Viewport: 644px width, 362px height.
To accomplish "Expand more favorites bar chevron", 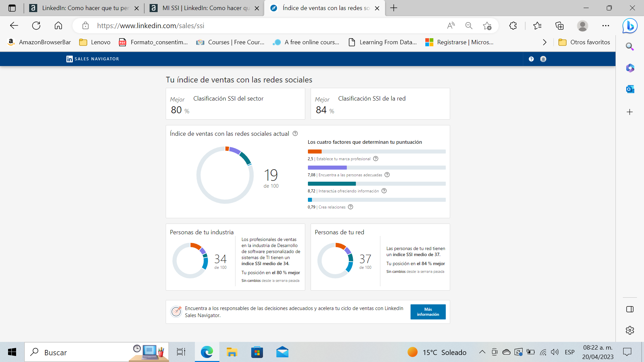I will (544, 42).
